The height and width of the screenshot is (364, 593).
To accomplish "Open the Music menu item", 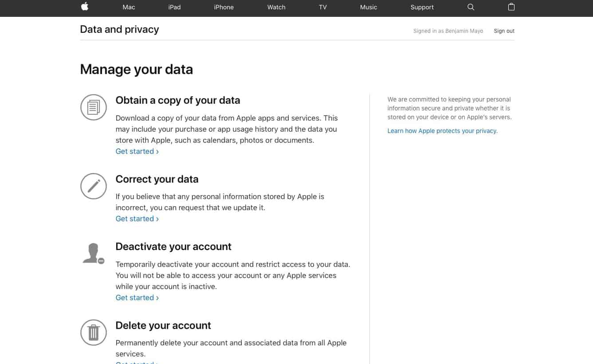I will (369, 7).
